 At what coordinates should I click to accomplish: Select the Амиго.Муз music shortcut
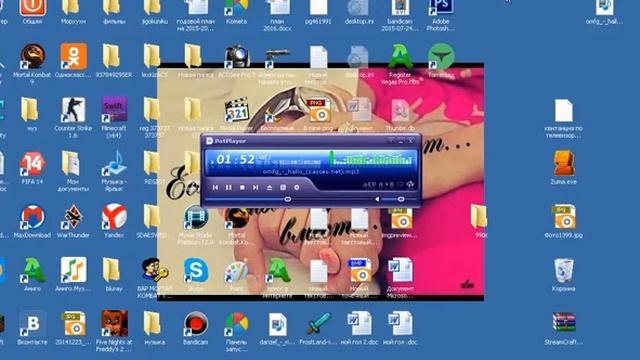coord(73,275)
